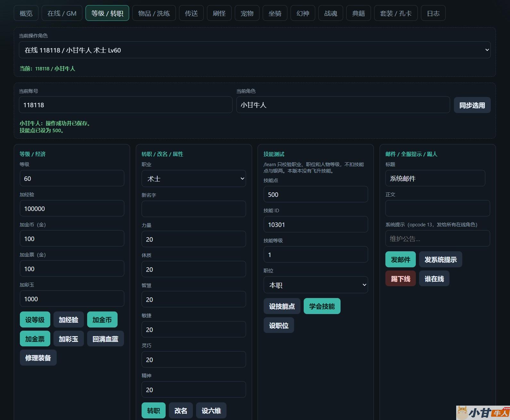
Task: Expand the 当前操作角色 dropdown
Action: [x=255, y=50]
